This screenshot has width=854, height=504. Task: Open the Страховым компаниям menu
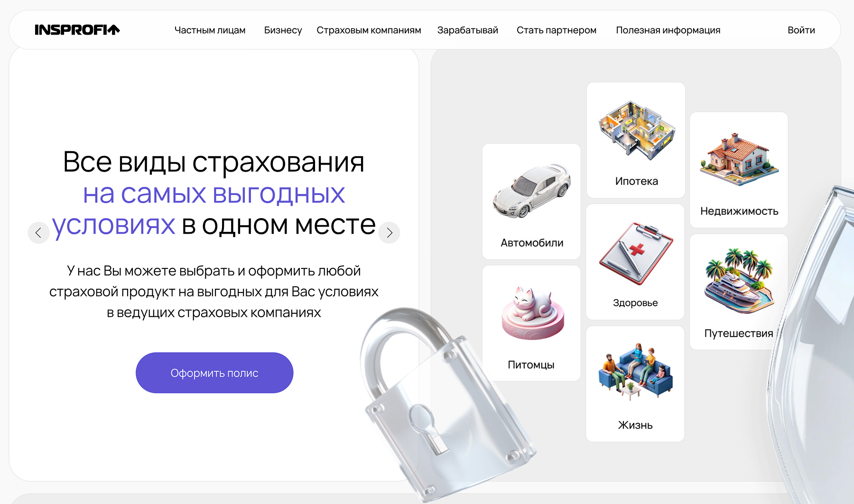[x=369, y=30]
